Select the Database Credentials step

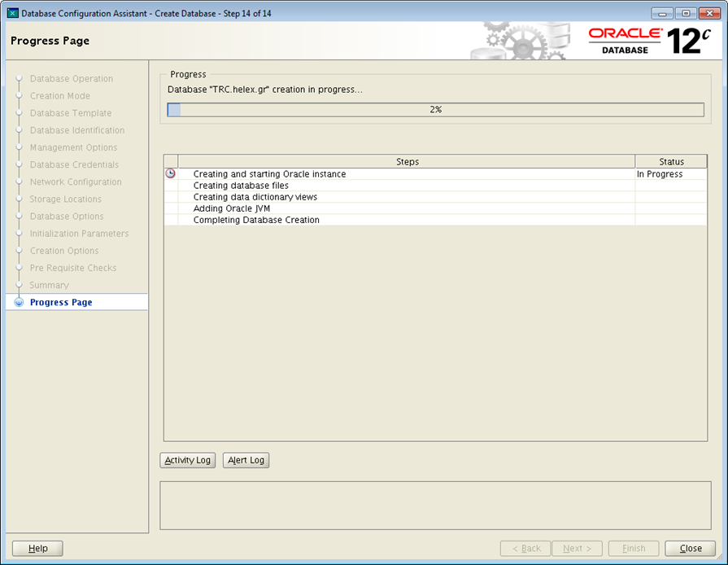(74, 164)
